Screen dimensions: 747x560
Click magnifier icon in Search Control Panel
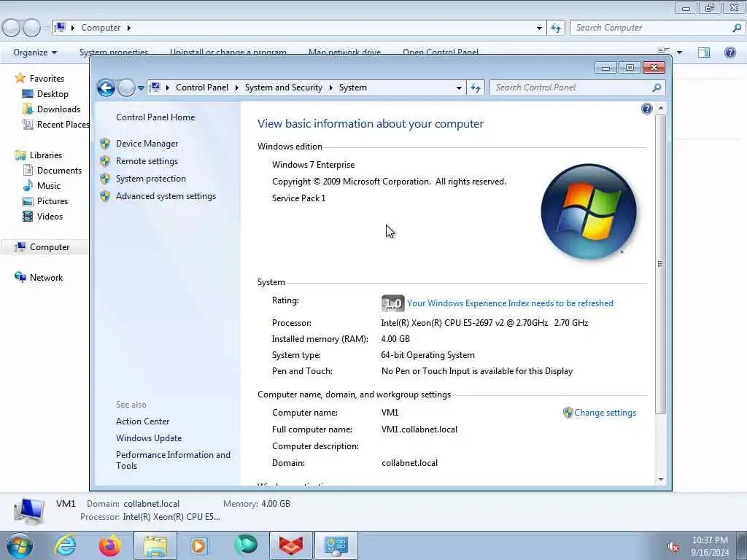tap(657, 87)
